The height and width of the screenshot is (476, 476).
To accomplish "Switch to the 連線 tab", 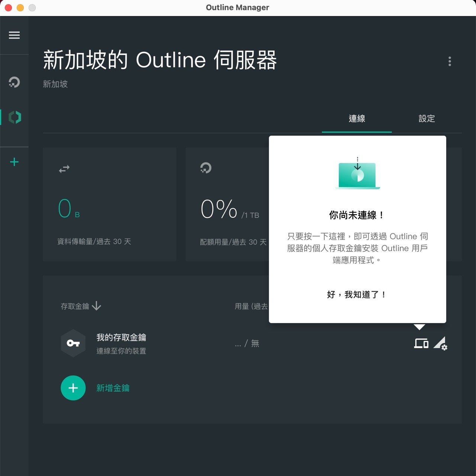I will click(x=357, y=119).
